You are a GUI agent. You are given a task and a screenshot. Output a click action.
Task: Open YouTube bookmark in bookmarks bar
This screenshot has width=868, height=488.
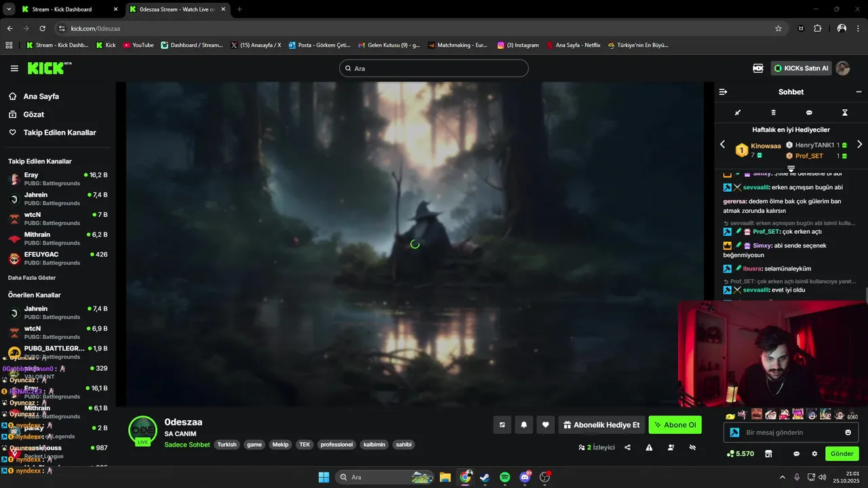(138, 45)
